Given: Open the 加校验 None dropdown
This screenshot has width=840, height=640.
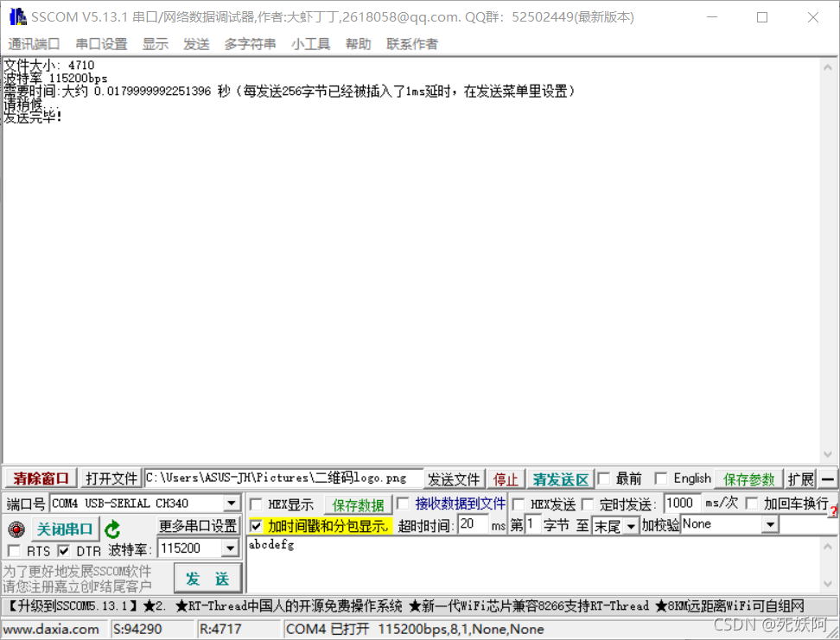Looking at the screenshot, I should [x=777, y=524].
